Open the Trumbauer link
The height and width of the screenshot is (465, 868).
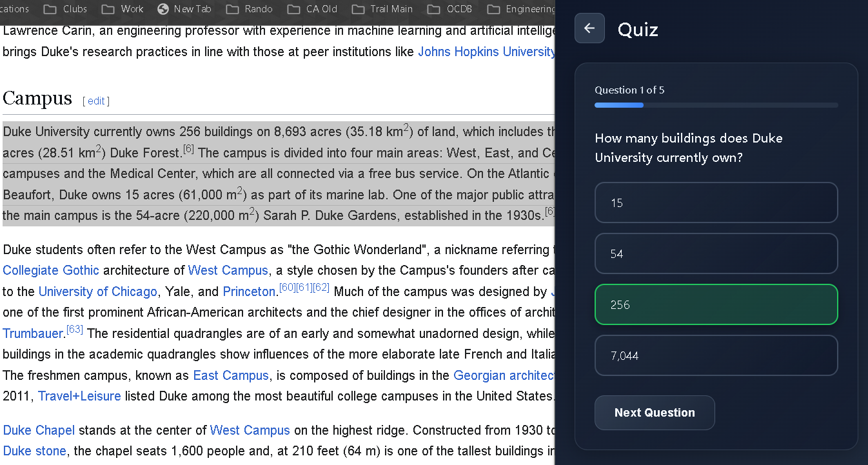tap(33, 333)
